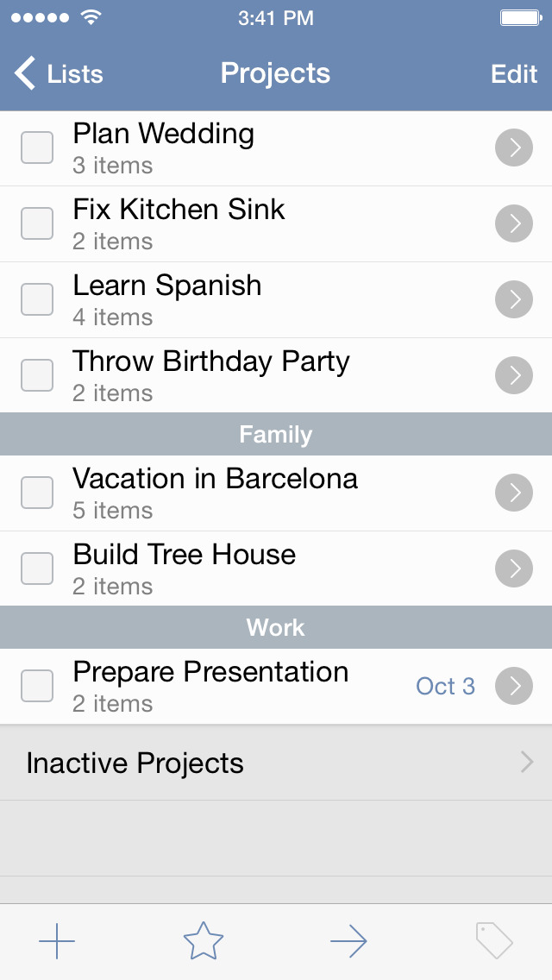This screenshot has height=980, width=552.
Task: Select the Family section header
Action: [x=276, y=435]
